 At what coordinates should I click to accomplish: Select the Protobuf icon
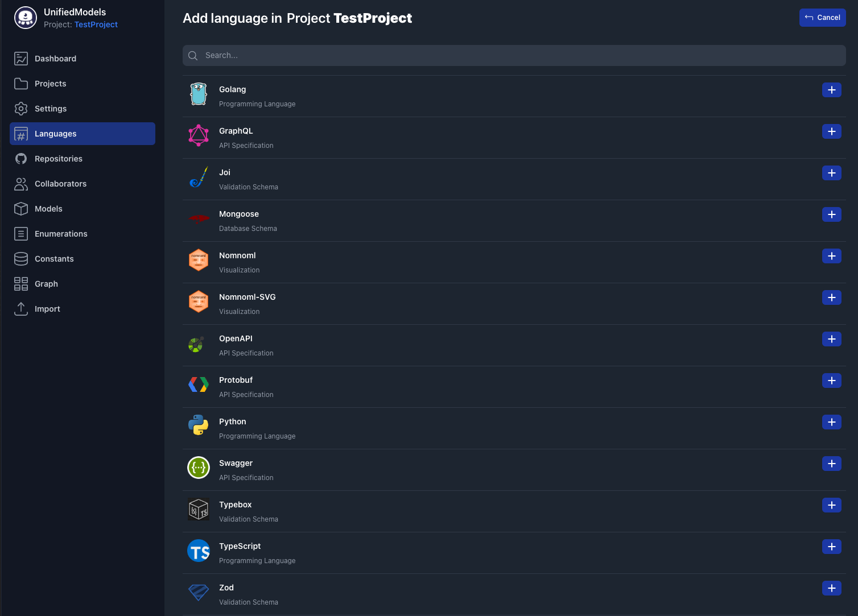[x=198, y=385]
